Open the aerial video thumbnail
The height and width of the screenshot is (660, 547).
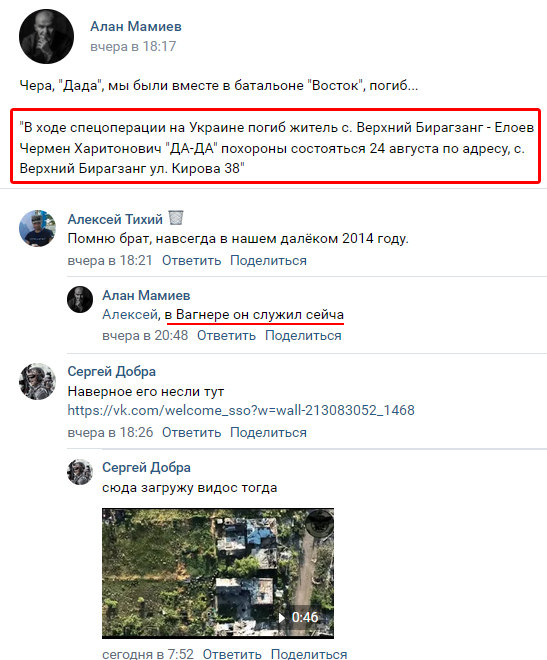click(x=218, y=573)
